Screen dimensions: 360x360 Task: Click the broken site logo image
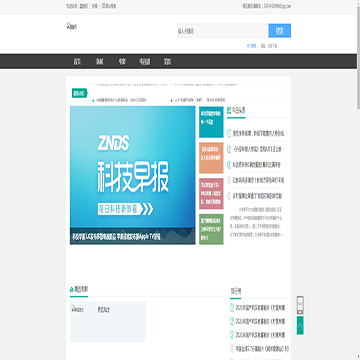[72, 25]
